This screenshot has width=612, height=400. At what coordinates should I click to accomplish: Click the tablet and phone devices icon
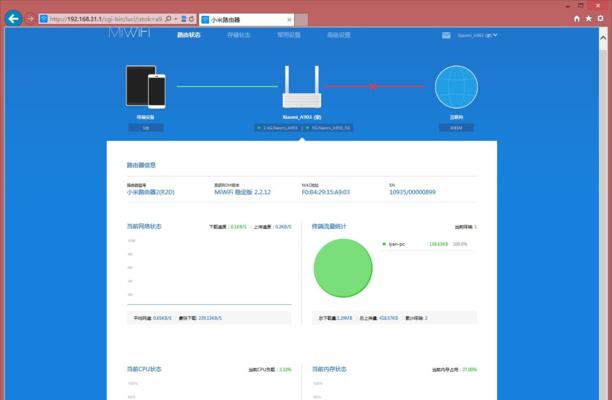point(146,87)
